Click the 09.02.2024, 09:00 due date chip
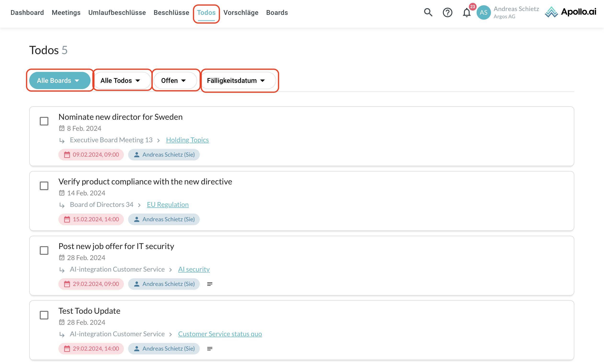Image resolution: width=604 pixels, height=364 pixels. [91, 155]
